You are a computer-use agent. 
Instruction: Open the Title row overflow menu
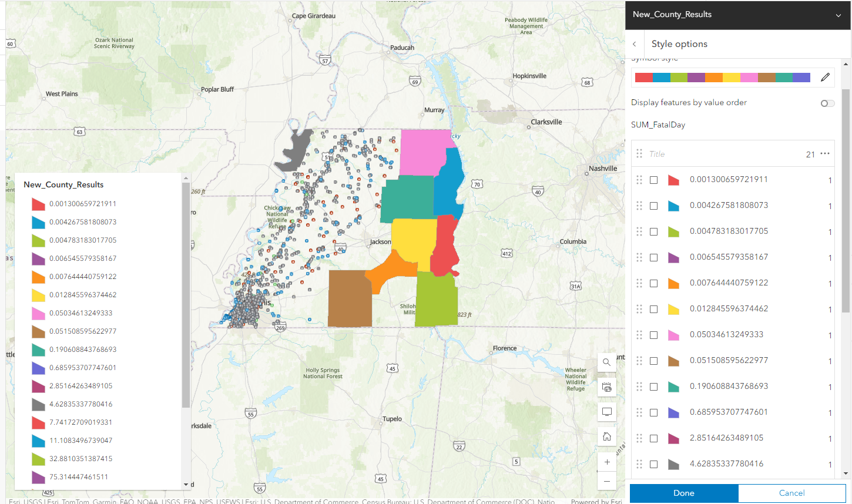tap(826, 153)
